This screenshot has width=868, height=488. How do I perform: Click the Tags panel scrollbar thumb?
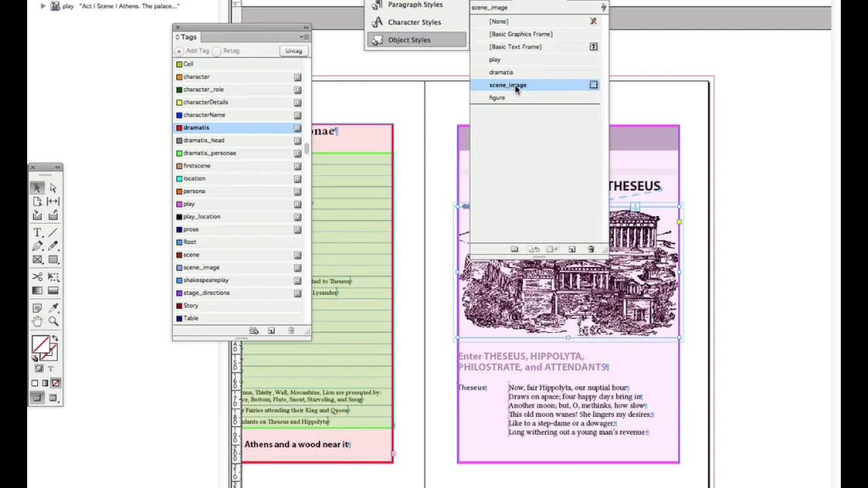(x=307, y=148)
